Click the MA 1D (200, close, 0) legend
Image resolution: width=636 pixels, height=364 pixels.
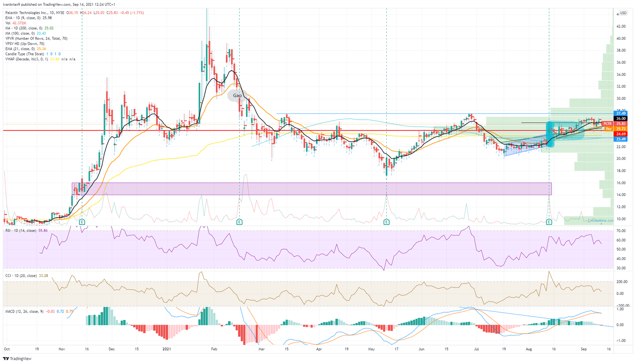29,28
